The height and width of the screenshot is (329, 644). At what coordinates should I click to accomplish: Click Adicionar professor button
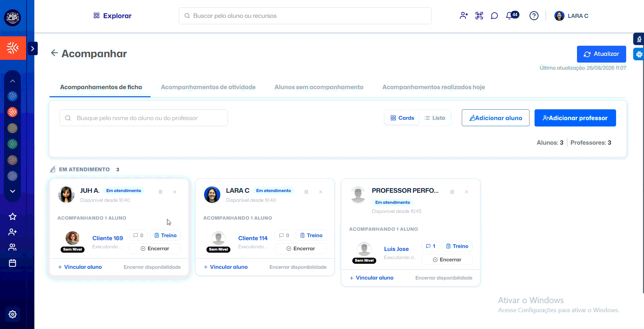click(x=575, y=118)
